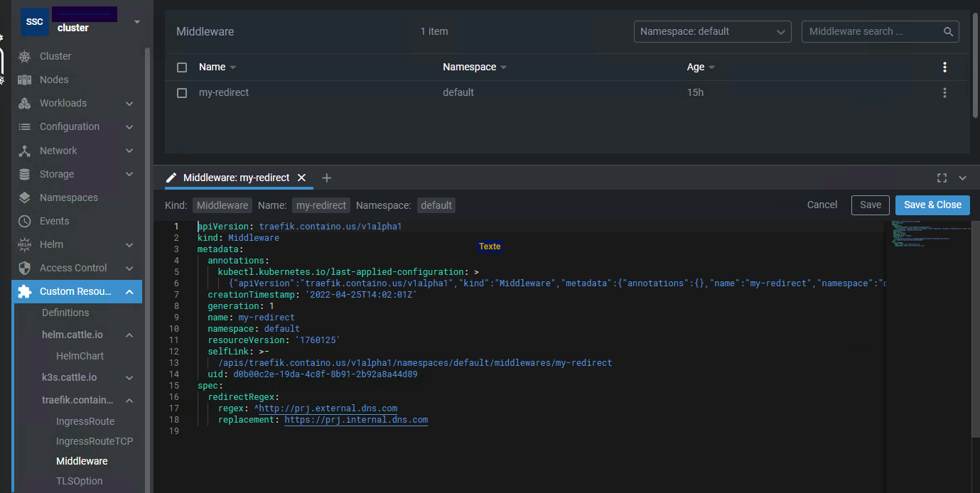980x493 pixels.
Task: Open the Namespace: default dropdown
Action: point(712,32)
